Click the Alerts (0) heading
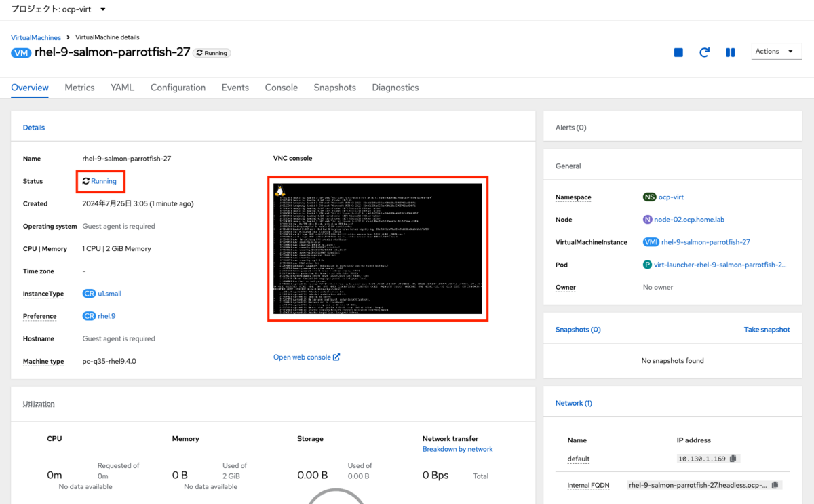Screen dimensions: 814x504 pos(571,128)
